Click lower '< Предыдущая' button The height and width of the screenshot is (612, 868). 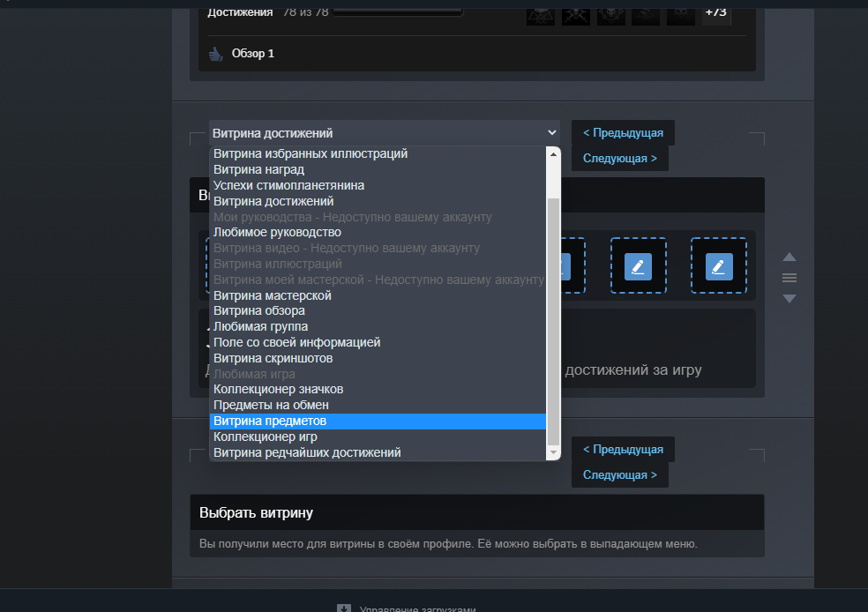coord(623,450)
